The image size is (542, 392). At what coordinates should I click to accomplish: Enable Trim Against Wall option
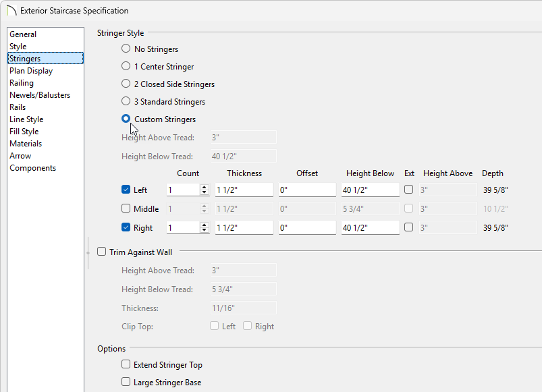point(102,252)
